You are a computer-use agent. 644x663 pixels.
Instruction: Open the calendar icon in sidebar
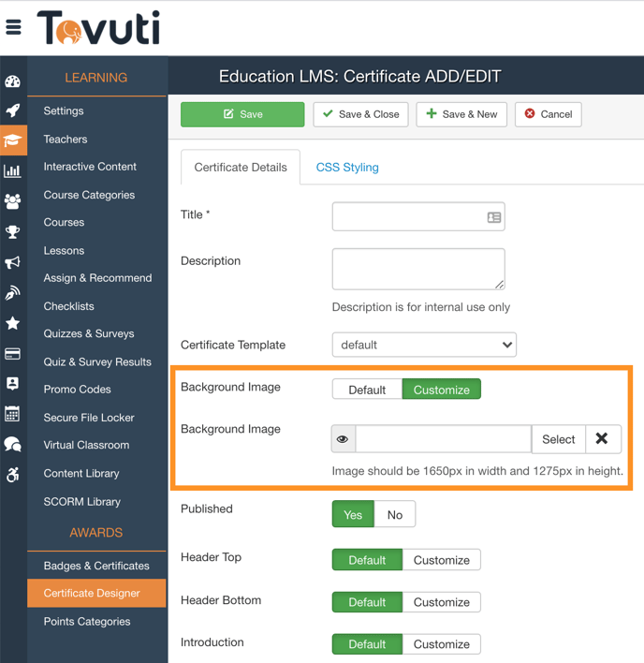pyautogui.click(x=12, y=414)
